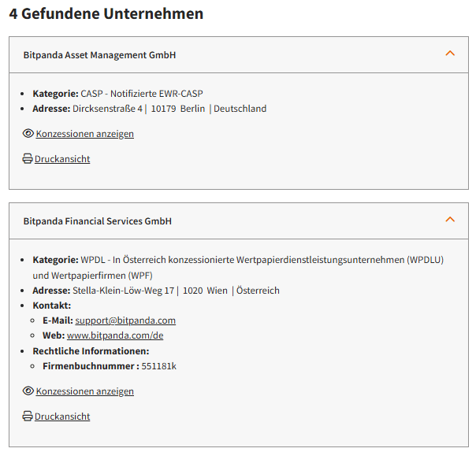Screen dimensions: 476x452
Task: Open Konzessionen anzeigen for Bitpanda Financial Services
Action: (84, 391)
